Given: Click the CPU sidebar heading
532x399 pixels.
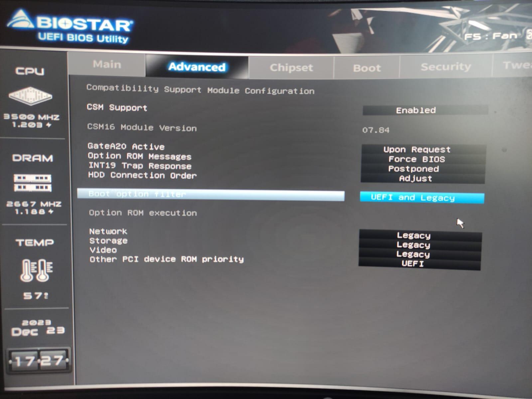Looking at the screenshot, I should tap(30, 71).
